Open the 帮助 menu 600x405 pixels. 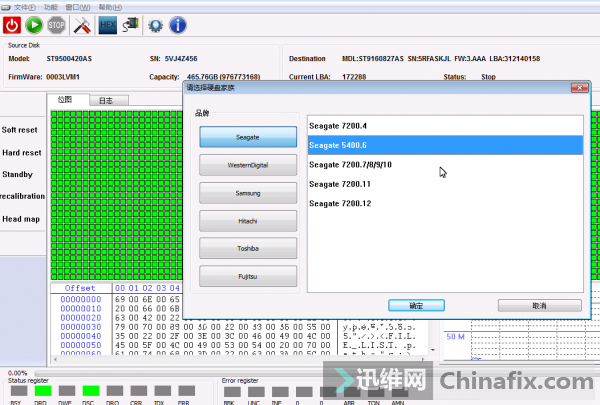tap(110, 7)
